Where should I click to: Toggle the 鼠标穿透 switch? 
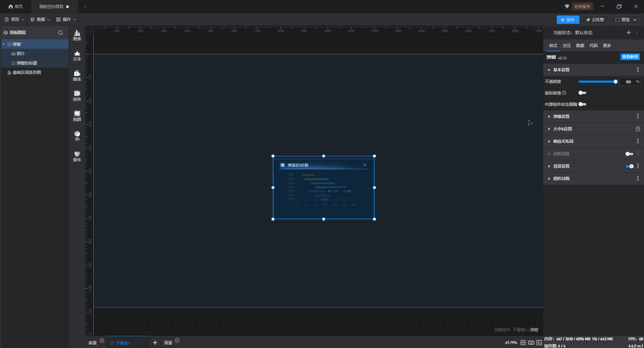coord(582,93)
